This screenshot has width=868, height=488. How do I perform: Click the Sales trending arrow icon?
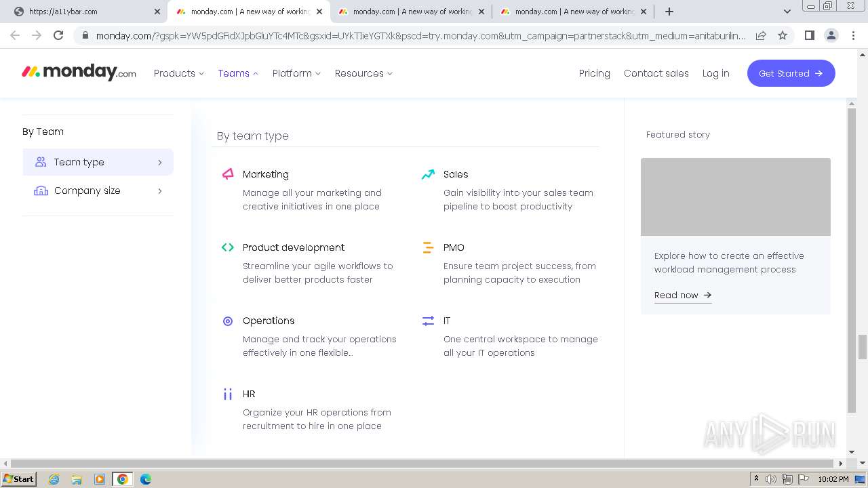click(x=428, y=174)
